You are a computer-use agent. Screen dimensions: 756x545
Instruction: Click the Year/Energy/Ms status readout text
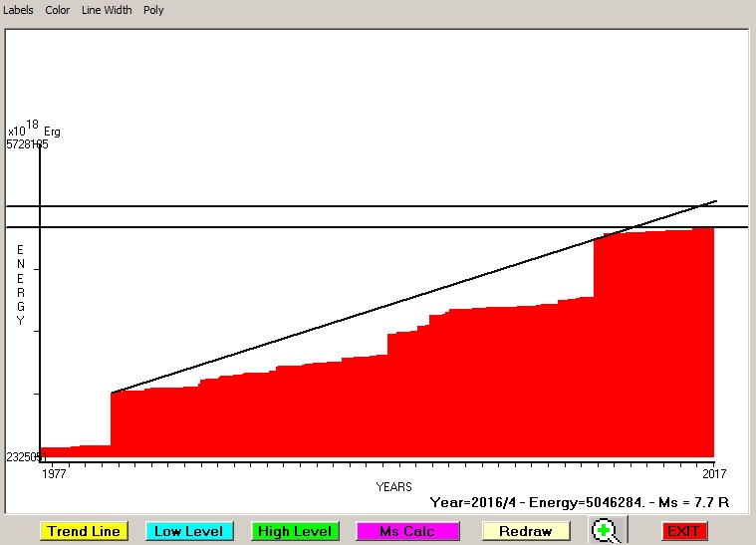point(579,503)
